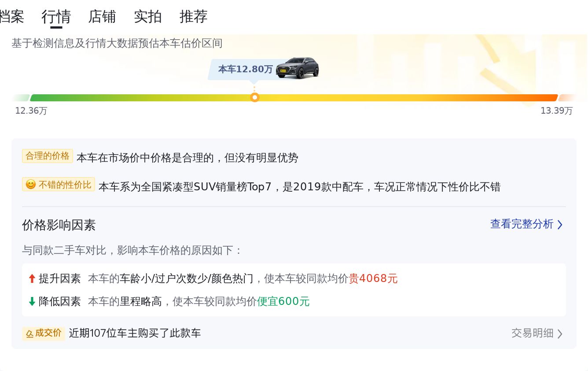Switch to the 店铺 tab

click(102, 17)
